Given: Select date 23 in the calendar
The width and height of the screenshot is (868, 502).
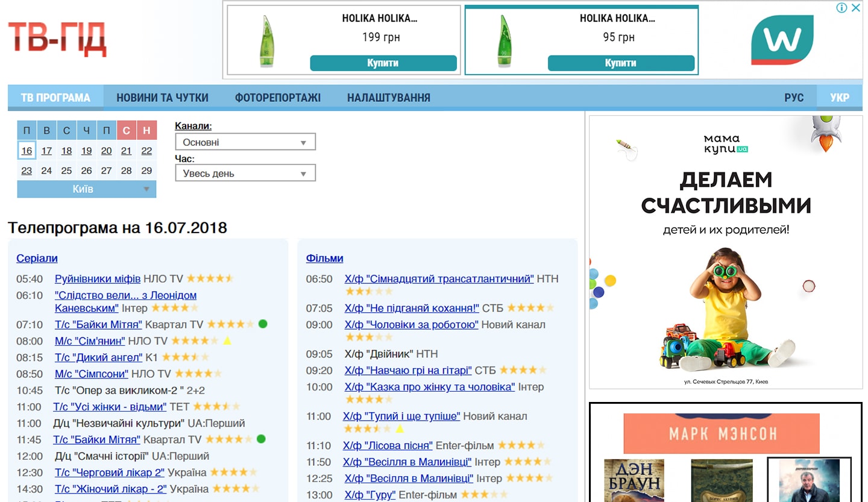Looking at the screenshot, I should tap(27, 171).
